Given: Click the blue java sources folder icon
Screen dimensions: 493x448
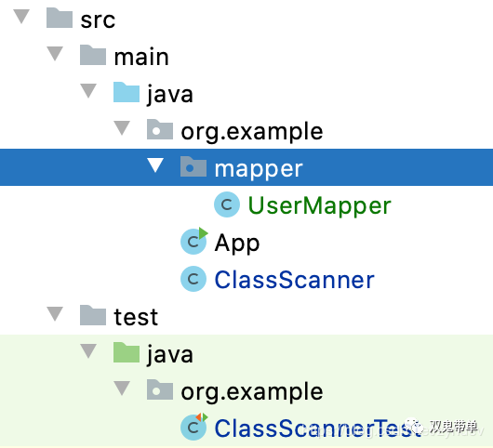Looking at the screenshot, I should point(127,92).
